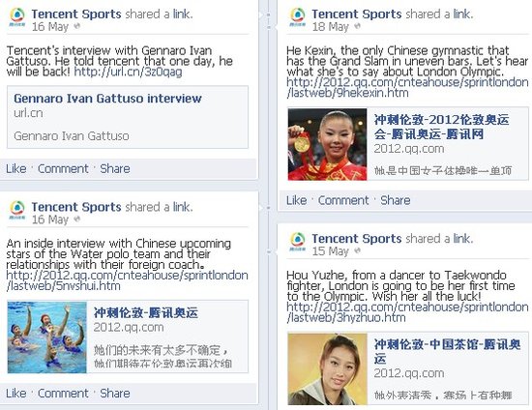Click Tencent Sports avatar on water polo post
Screen dimensions: 532x410
17,210
